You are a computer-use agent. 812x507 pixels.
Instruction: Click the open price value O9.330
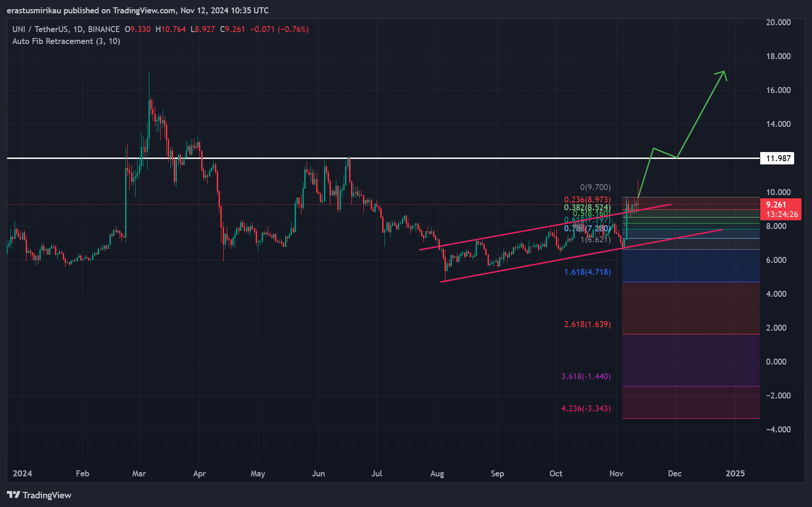(137, 29)
